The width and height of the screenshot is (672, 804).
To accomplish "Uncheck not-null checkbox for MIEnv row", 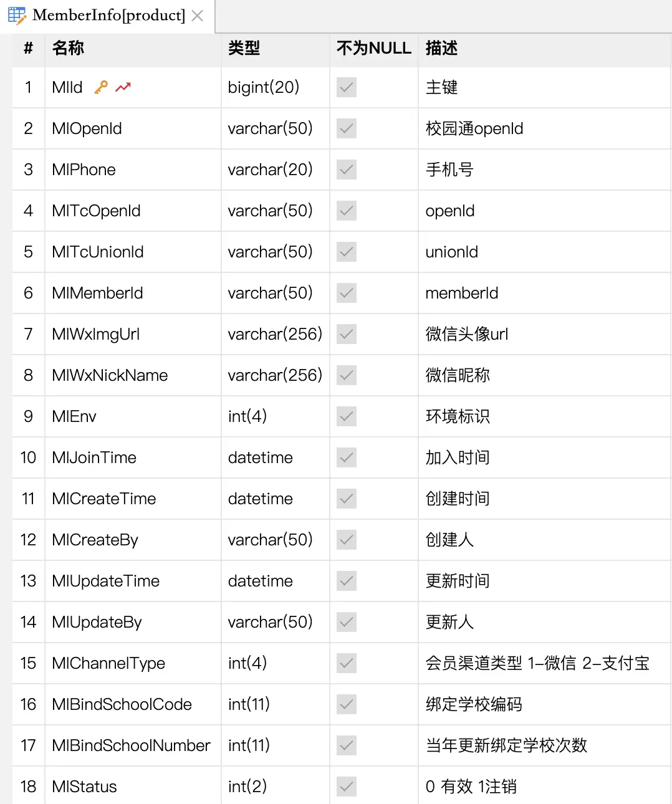I will [x=347, y=416].
